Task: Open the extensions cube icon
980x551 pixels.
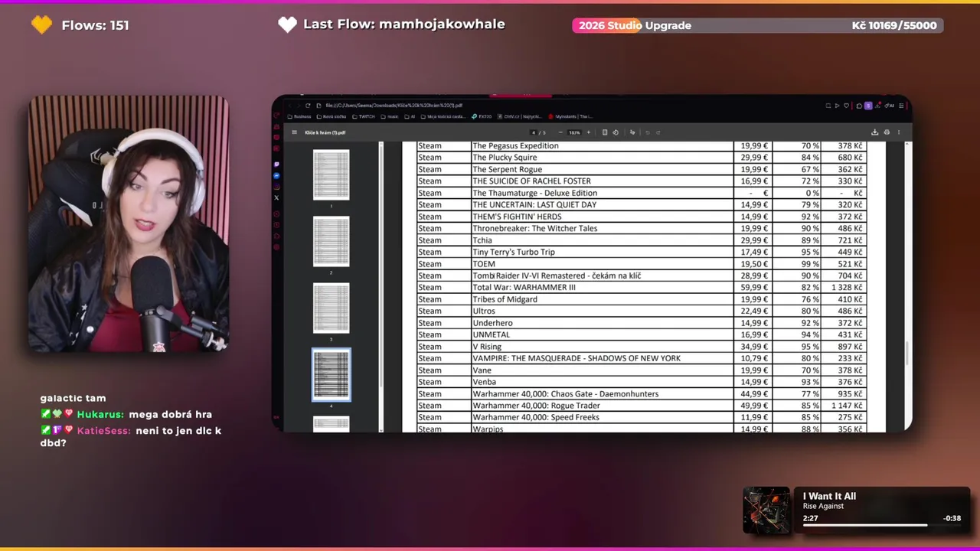Action: pyautogui.click(x=859, y=106)
